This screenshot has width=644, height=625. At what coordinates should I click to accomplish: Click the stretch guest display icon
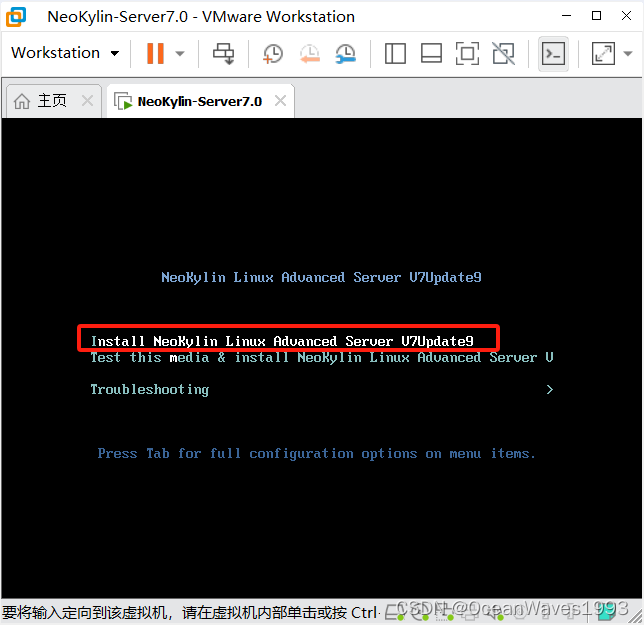pyautogui.click(x=603, y=54)
